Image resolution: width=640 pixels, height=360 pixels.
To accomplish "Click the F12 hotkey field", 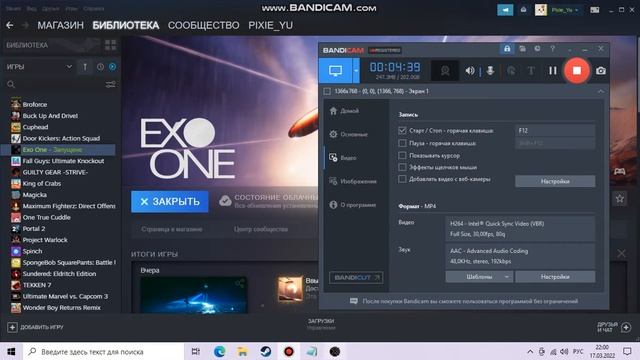I will [x=555, y=131].
